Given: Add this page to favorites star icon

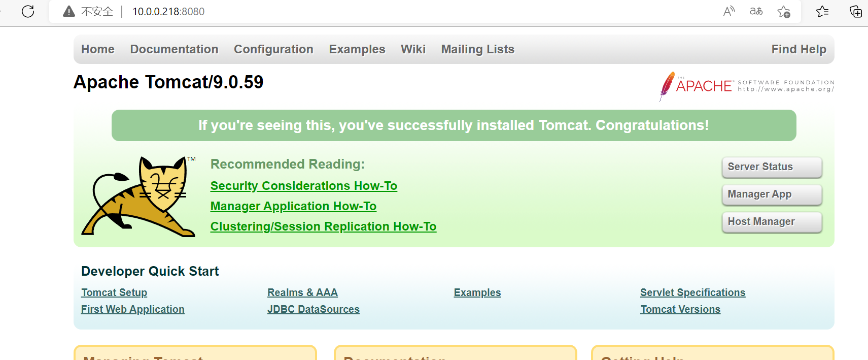Looking at the screenshot, I should (x=784, y=11).
